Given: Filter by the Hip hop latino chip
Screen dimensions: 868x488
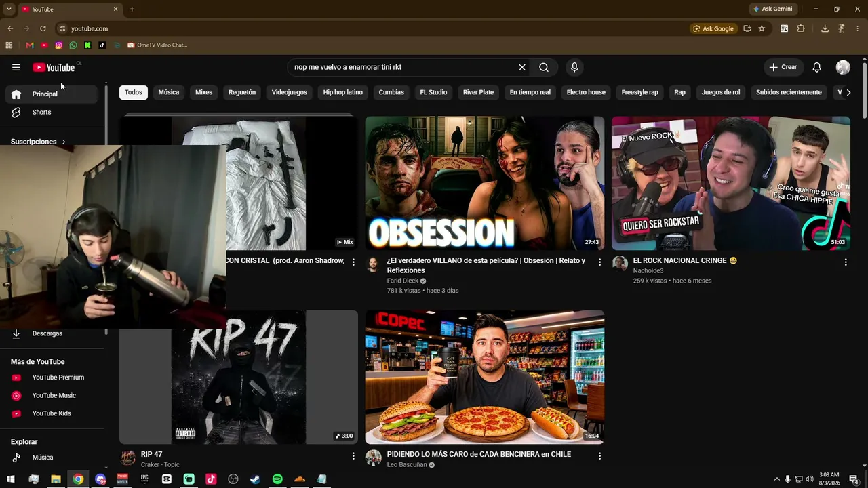Looking at the screenshot, I should (343, 92).
